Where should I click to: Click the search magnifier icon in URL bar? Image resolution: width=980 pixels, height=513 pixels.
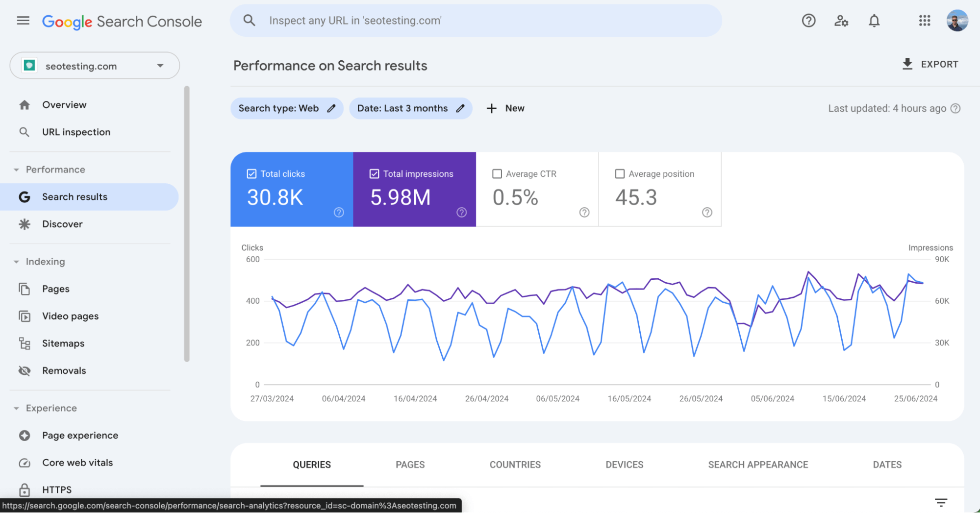(250, 21)
